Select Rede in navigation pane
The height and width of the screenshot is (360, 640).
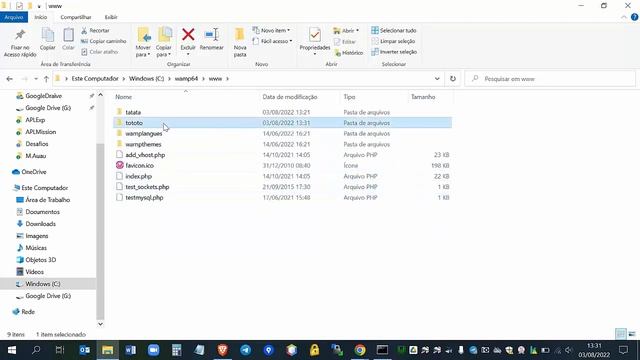(x=28, y=311)
